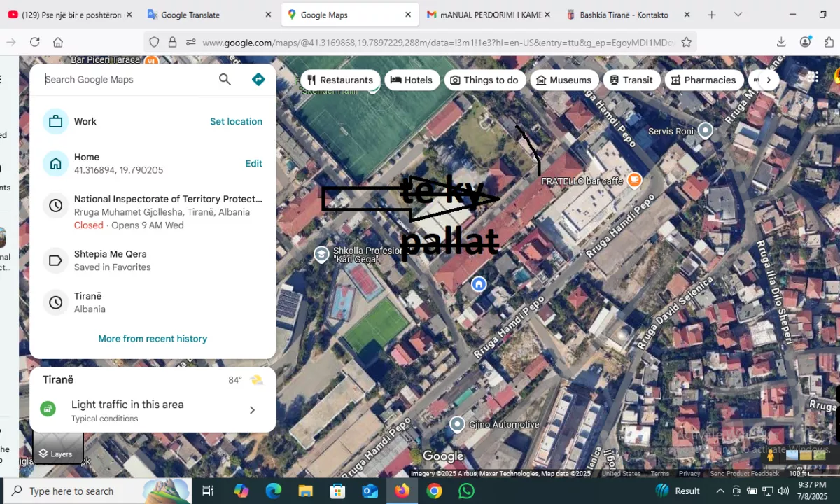Open File Explorer from the taskbar
840x504 pixels.
pos(305,491)
